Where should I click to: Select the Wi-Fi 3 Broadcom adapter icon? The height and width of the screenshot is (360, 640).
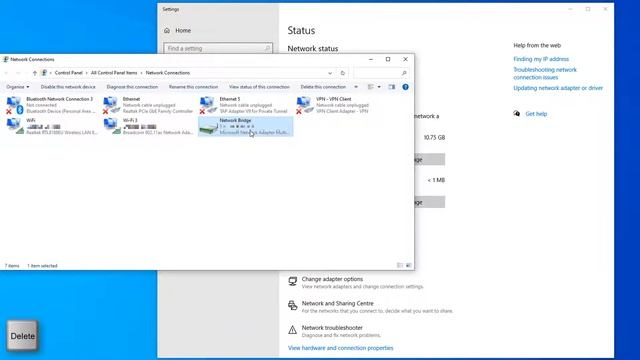coord(112,126)
